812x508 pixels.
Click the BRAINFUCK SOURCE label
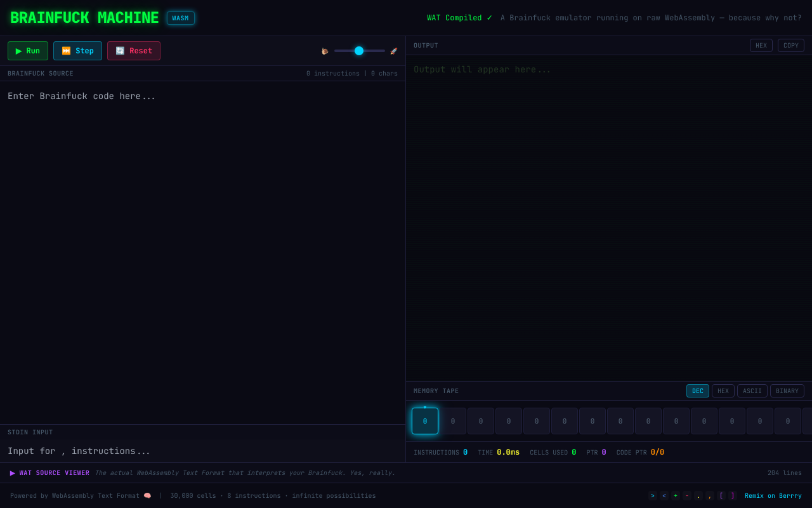pyautogui.click(x=41, y=74)
